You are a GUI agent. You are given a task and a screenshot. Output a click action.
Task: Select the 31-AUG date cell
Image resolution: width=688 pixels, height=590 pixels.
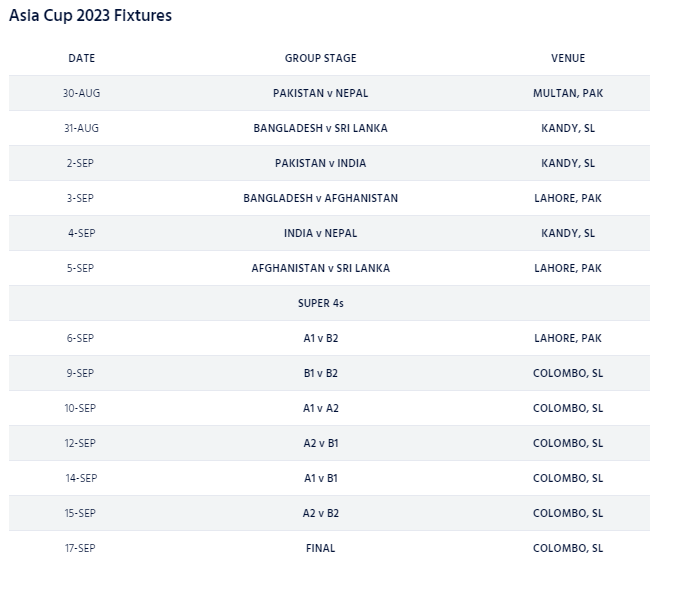point(81,128)
